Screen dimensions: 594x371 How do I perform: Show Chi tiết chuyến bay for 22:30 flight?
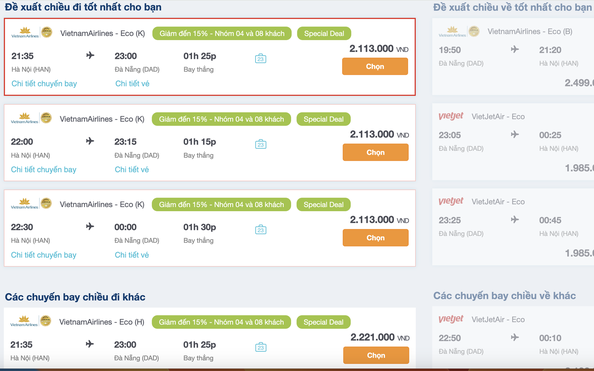tap(44, 255)
